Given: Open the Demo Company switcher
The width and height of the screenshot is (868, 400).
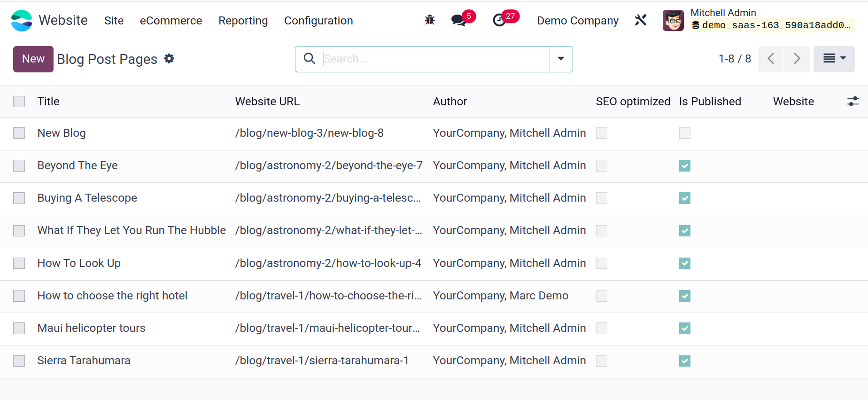Looking at the screenshot, I should point(578,21).
